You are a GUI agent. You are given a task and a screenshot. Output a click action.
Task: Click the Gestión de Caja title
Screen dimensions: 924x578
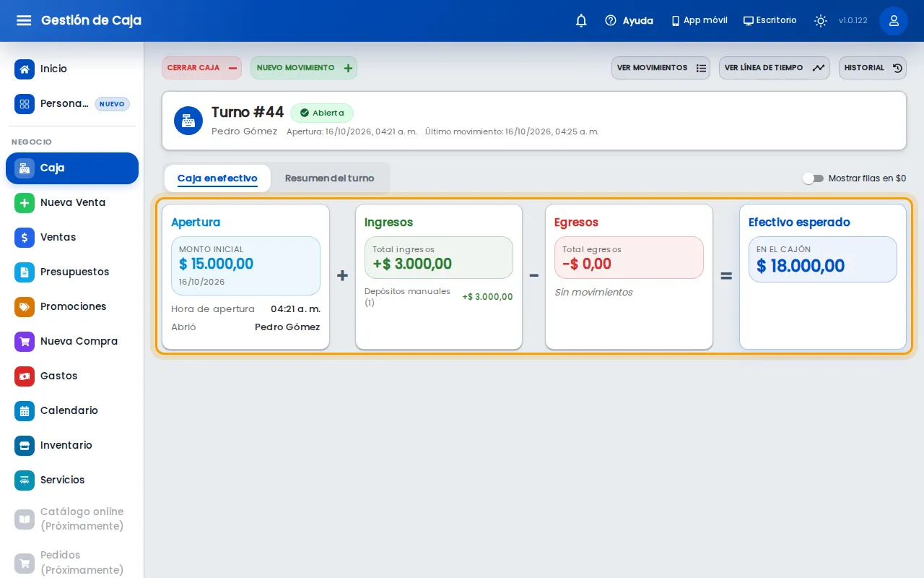[x=92, y=20]
